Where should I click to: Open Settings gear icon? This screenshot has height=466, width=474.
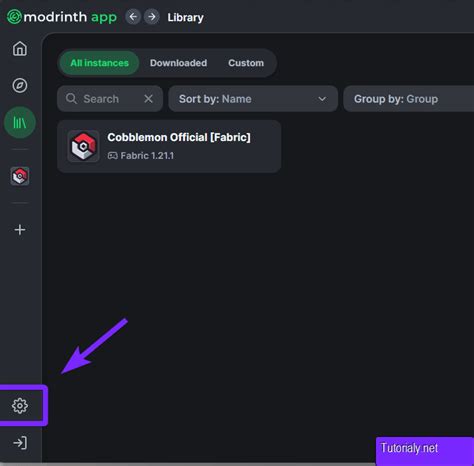pyautogui.click(x=20, y=406)
